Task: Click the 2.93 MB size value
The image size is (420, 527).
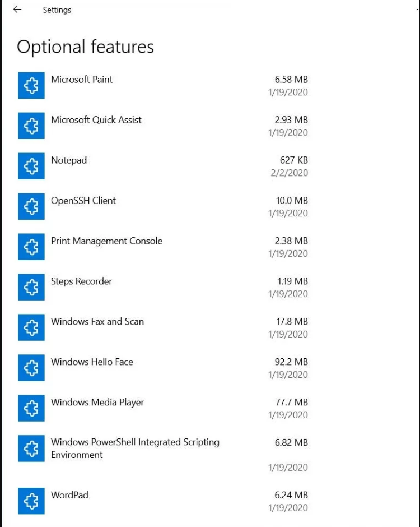Action: [291, 120]
